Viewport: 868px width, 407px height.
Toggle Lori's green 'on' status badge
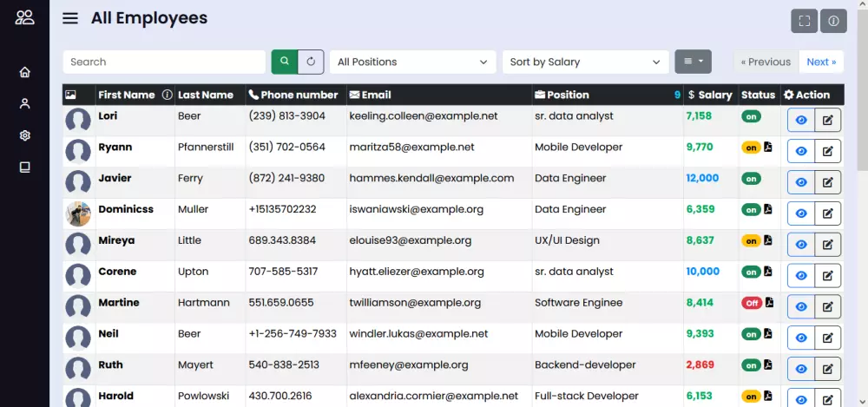click(750, 116)
